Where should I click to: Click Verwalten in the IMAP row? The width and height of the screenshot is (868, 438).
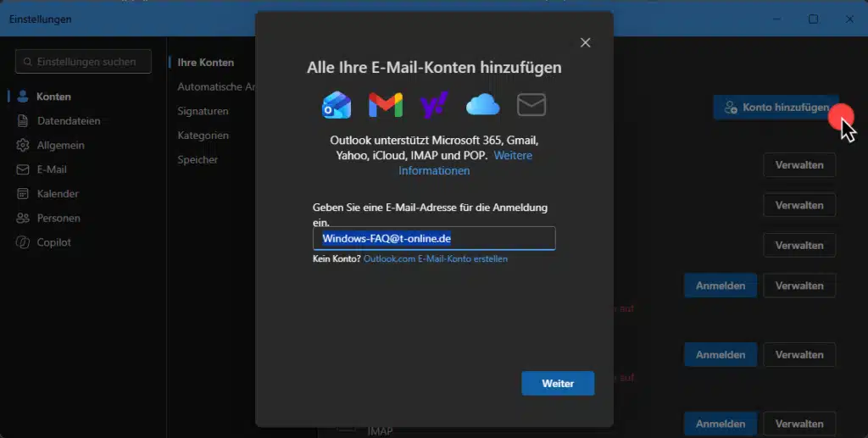click(799, 424)
